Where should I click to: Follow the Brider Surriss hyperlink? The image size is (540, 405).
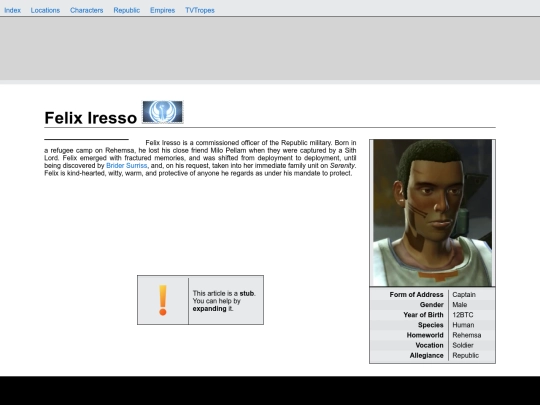tap(127, 166)
